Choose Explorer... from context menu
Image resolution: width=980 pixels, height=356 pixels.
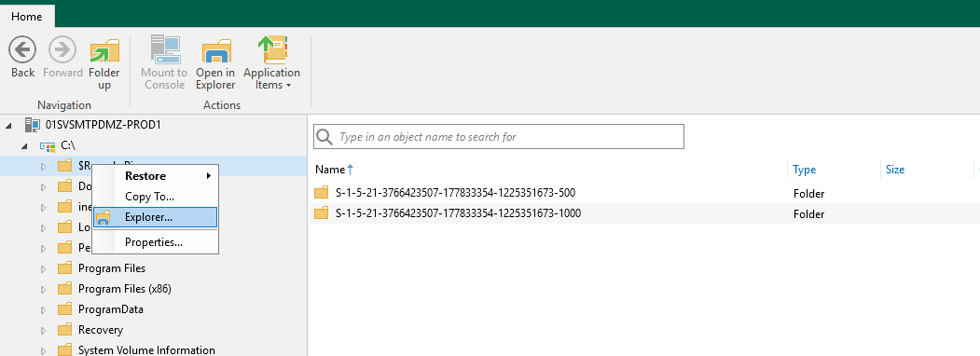[155, 217]
